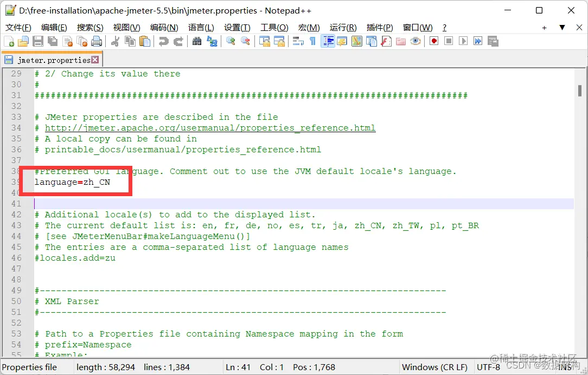Image resolution: width=588 pixels, height=375 pixels.
Task: Toggle synchronize horizontal scrolling icon
Action: (x=279, y=41)
